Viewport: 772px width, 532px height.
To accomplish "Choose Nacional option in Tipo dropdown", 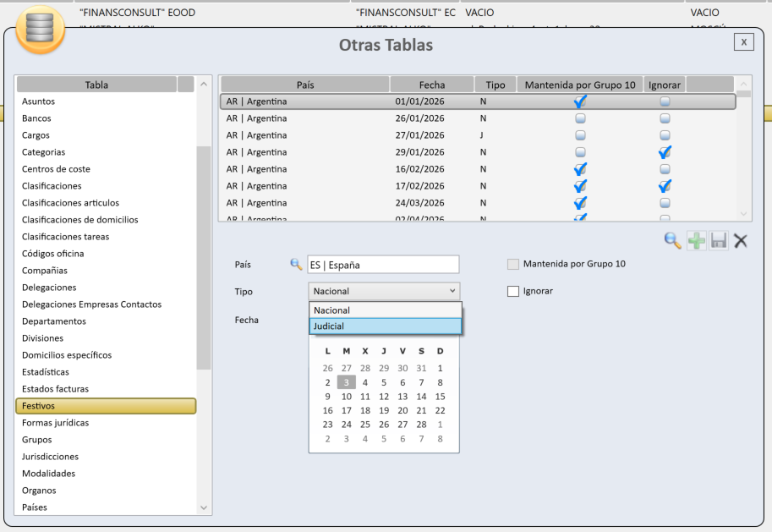I will pos(385,310).
